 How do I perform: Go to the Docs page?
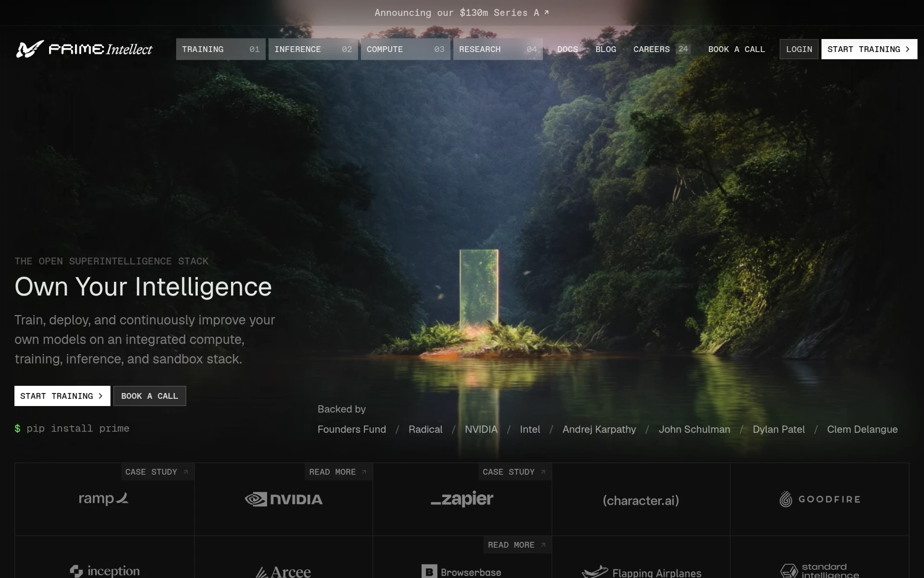pyautogui.click(x=567, y=49)
